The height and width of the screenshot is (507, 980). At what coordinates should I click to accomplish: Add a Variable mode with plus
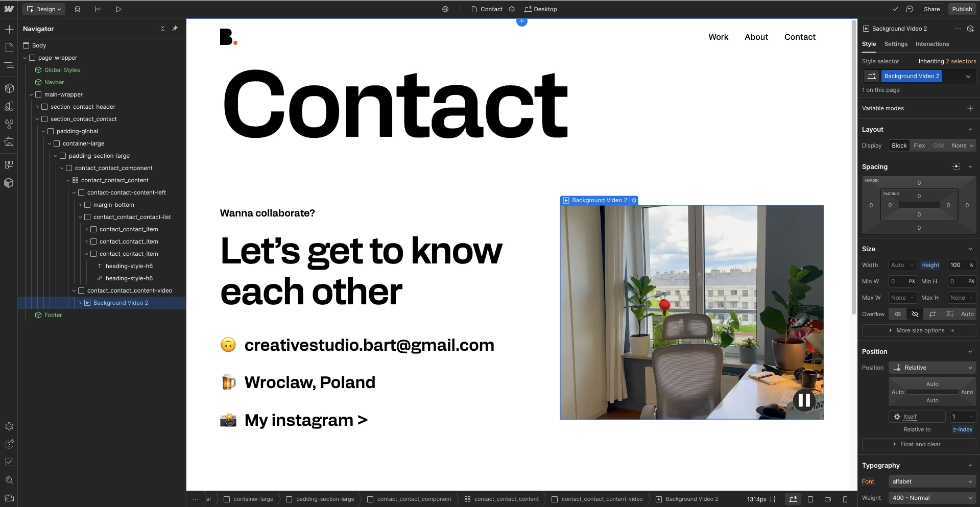970,108
